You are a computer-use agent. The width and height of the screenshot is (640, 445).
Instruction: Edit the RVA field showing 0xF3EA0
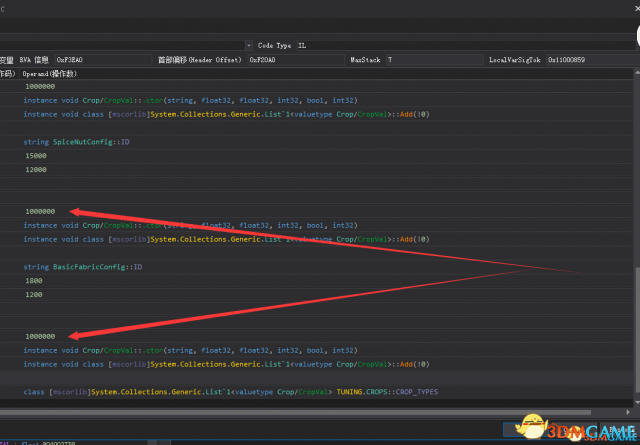(104, 60)
